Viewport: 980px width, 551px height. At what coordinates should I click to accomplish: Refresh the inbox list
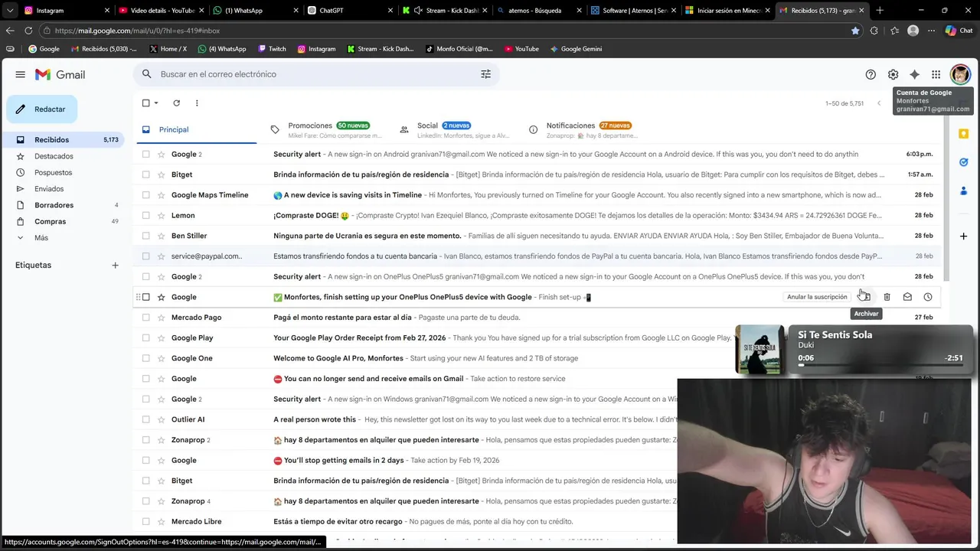click(x=176, y=103)
